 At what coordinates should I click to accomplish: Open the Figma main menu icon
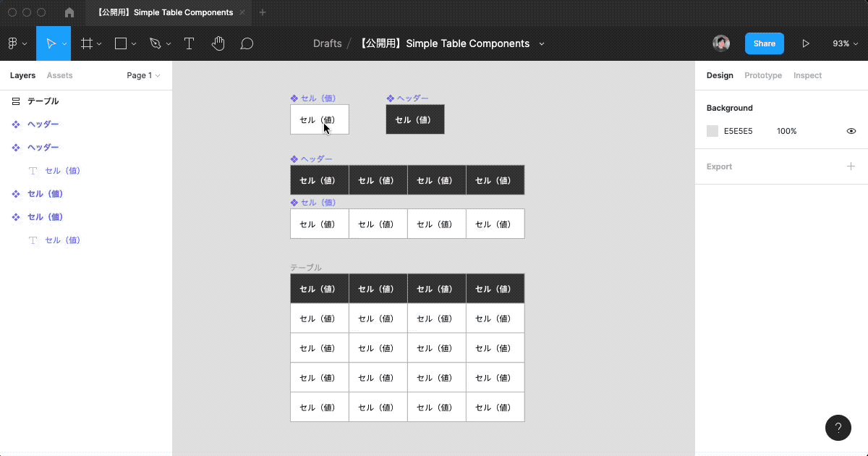[13, 43]
